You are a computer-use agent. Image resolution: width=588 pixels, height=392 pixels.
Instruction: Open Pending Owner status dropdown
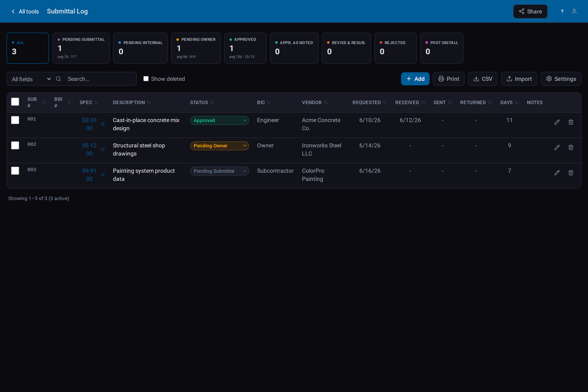(x=220, y=146)
